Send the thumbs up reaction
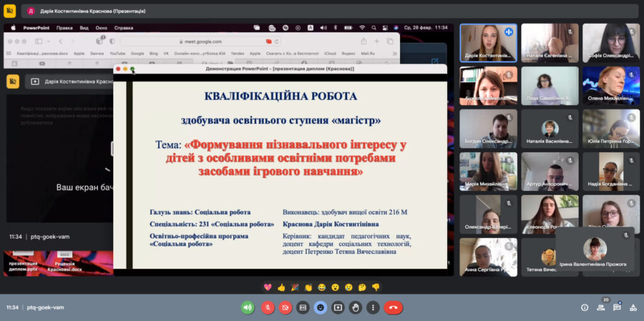The image size is (644, 321). pos(281,287)
